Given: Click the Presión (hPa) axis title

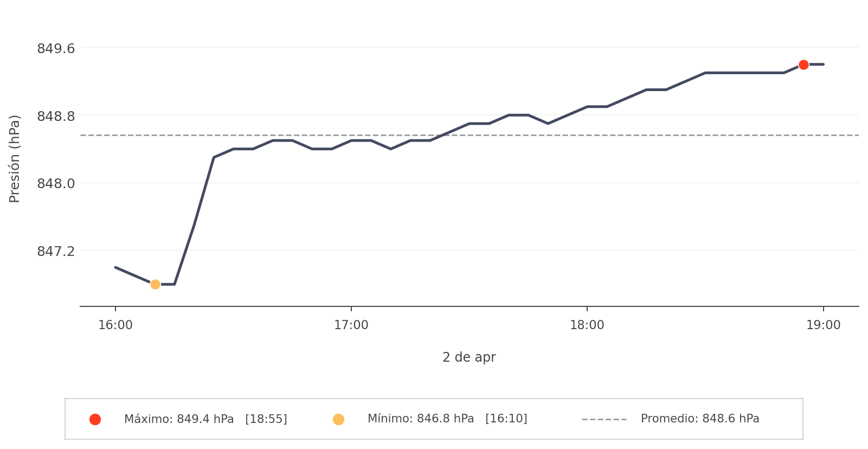Looking at the screenshot, I should coord(15,159).
